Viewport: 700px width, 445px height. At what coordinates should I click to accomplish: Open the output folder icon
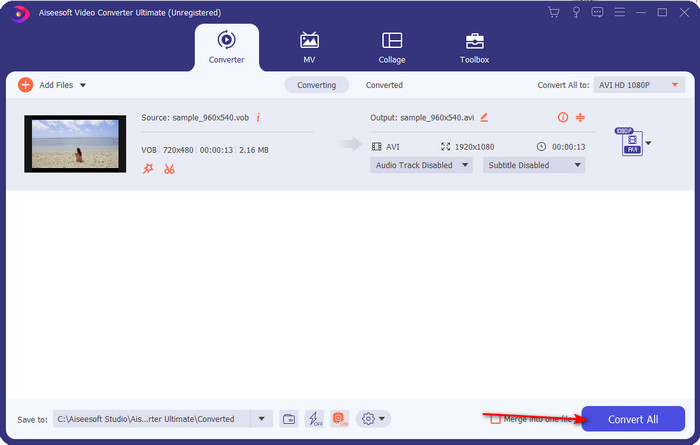click(289, 419)
